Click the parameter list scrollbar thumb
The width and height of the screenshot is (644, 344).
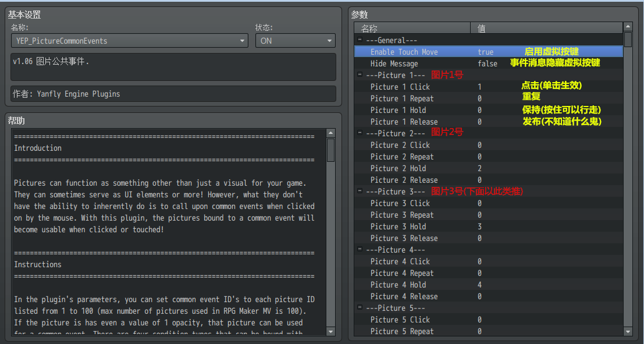tap(628, 40)
